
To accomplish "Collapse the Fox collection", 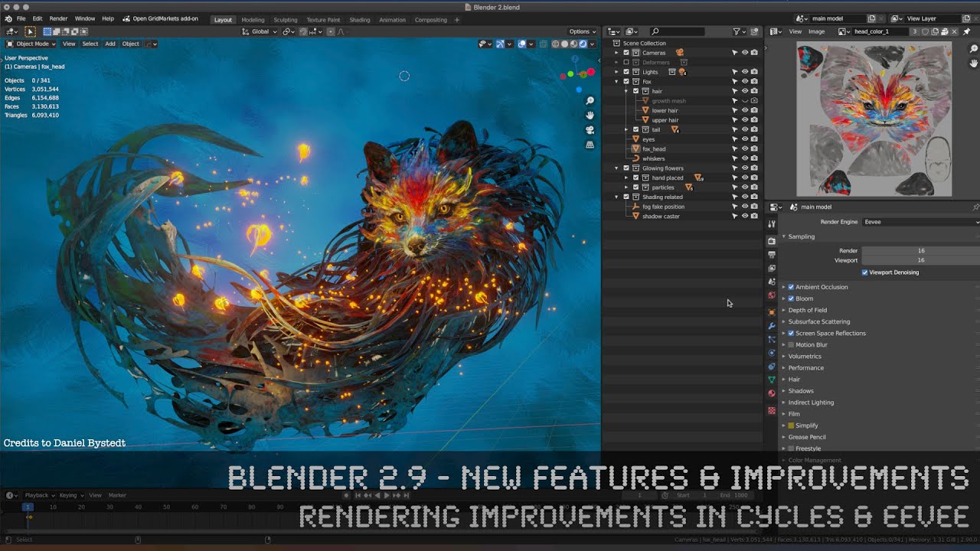I will 616,81.
